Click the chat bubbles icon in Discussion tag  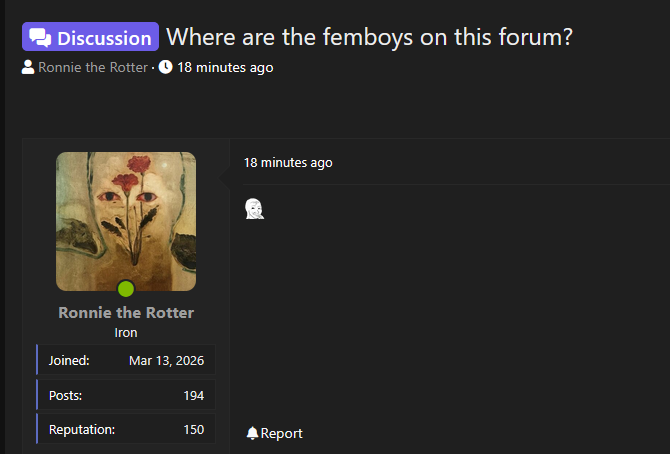40,38
